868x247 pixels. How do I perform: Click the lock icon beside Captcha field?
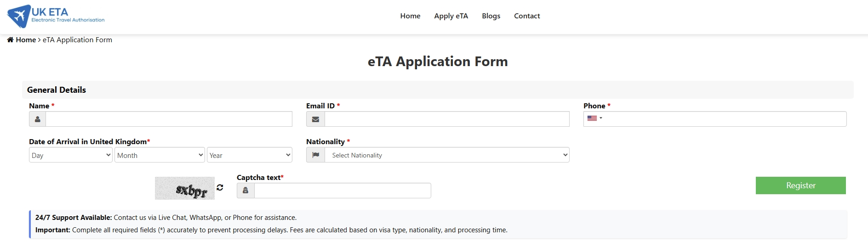(246, 191)
